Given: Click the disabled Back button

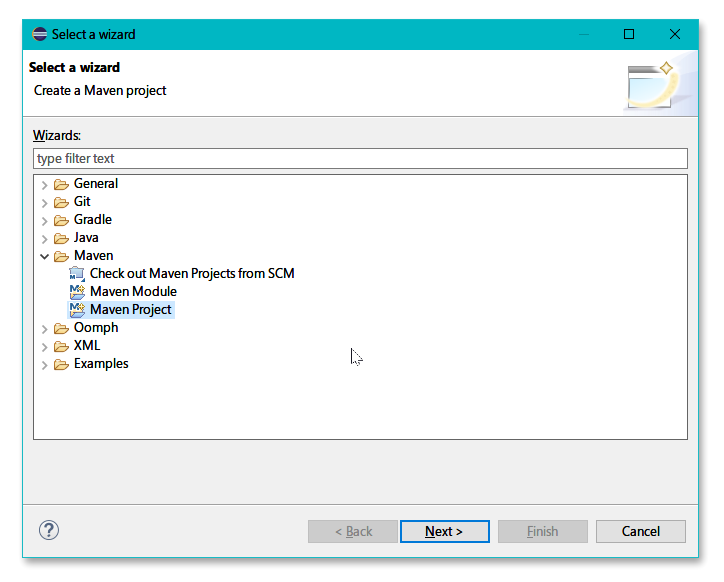Looking at the screenshot, I should tap(353, 532).
